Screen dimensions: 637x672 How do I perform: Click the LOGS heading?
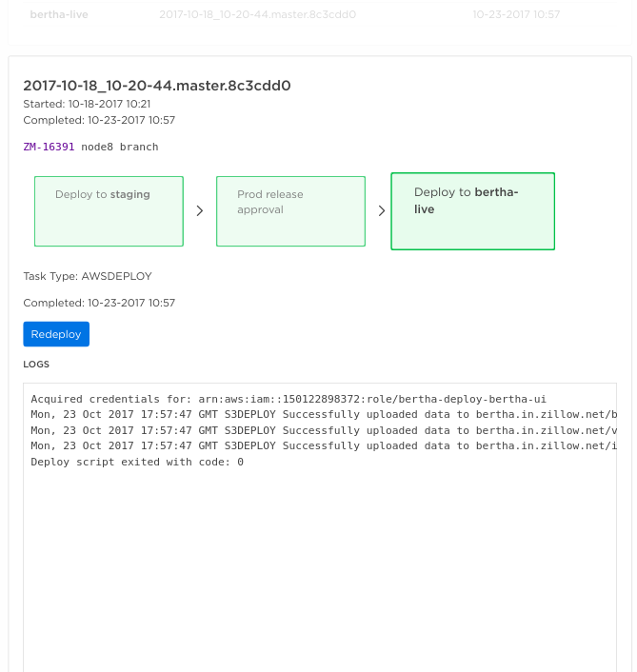(36, 365)
